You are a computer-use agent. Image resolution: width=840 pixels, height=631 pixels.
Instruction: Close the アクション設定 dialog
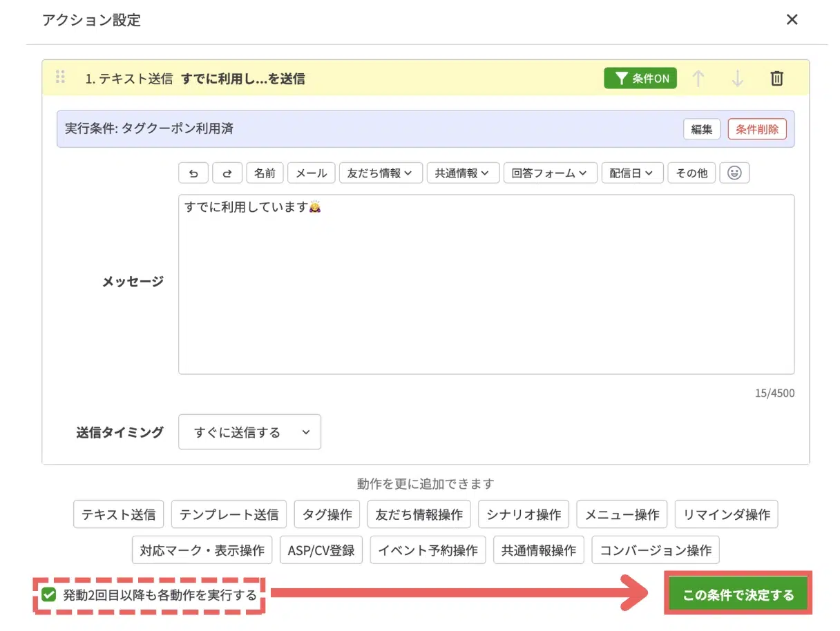[x=792, y=20]
